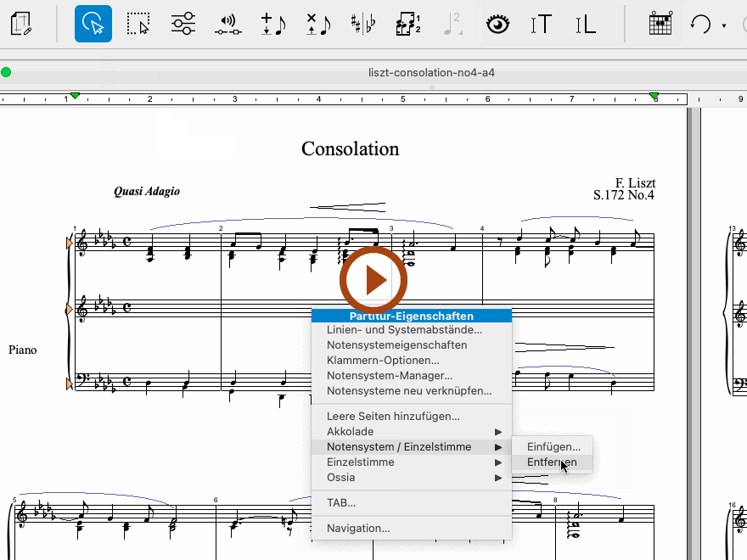Click the speaker playback settings icon
The height and width of the screenshot is (560, 747).
point(227,24)
